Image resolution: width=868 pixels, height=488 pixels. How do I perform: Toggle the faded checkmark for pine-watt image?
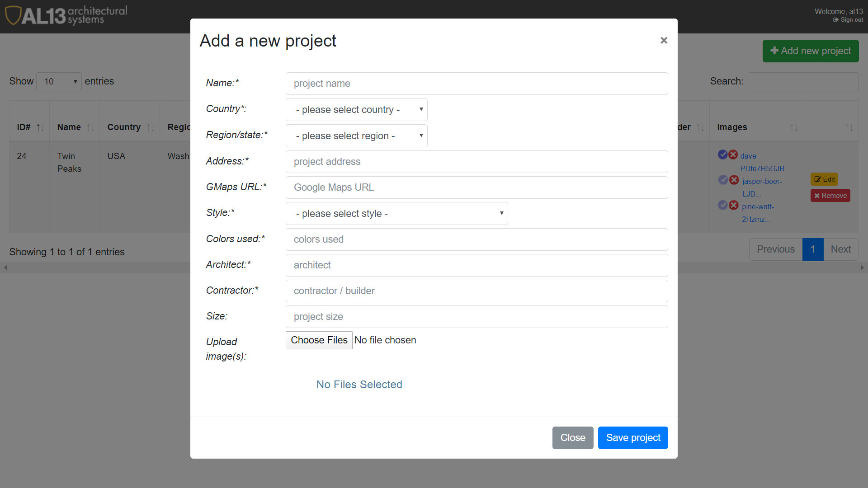(723, 205)
